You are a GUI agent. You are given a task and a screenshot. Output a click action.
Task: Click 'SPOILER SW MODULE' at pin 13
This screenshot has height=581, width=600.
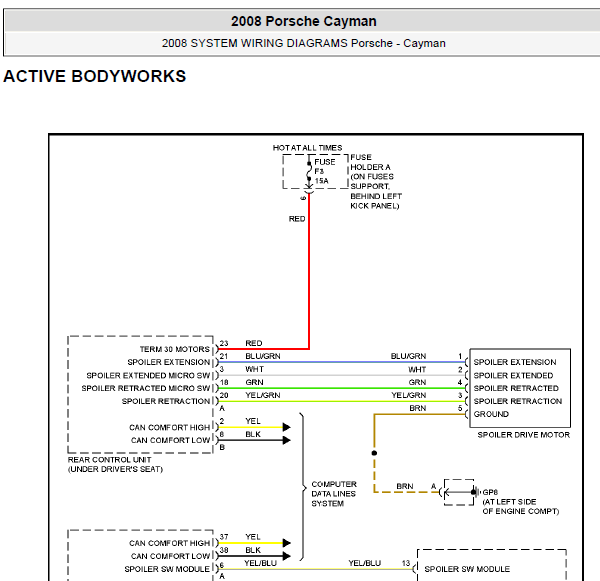pos(467,569)
